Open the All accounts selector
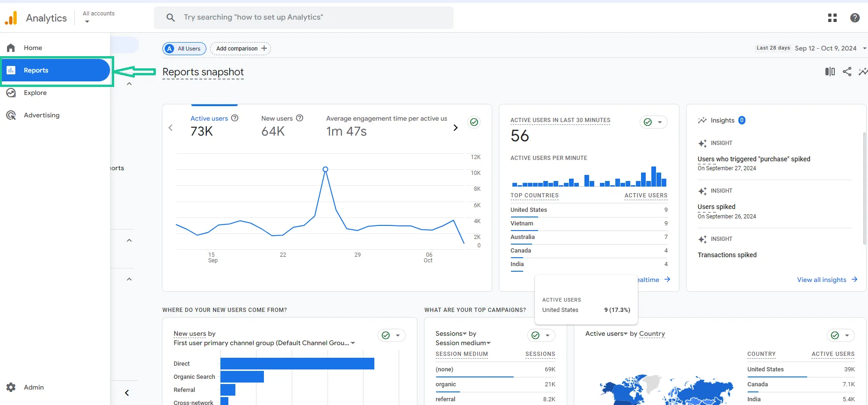This screenshot has width=868, height=405. (x=99, y=17)
